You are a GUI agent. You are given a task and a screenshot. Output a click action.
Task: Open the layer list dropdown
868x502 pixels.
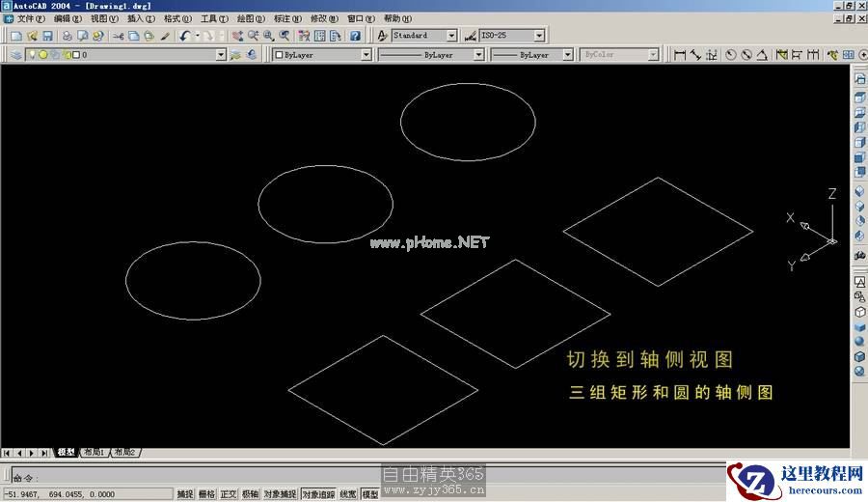click(221, 55)
